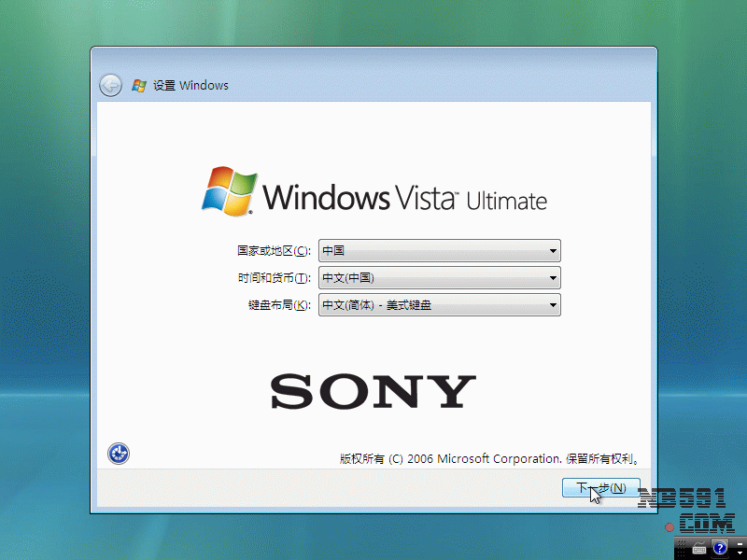
Task: Click the round back arrow button
Action: 110,86
